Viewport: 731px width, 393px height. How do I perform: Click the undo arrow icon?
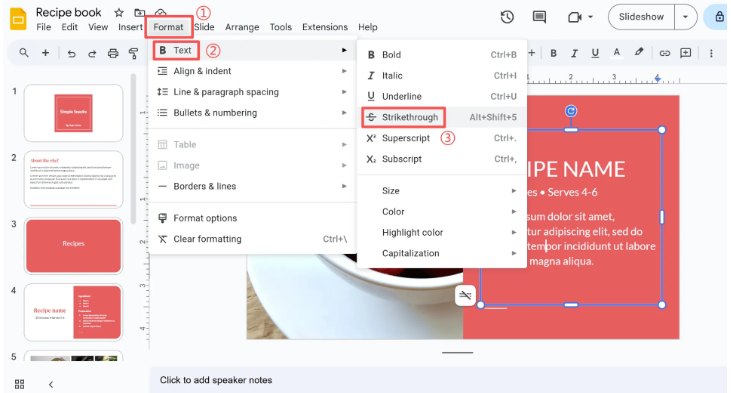click(71, 53)
